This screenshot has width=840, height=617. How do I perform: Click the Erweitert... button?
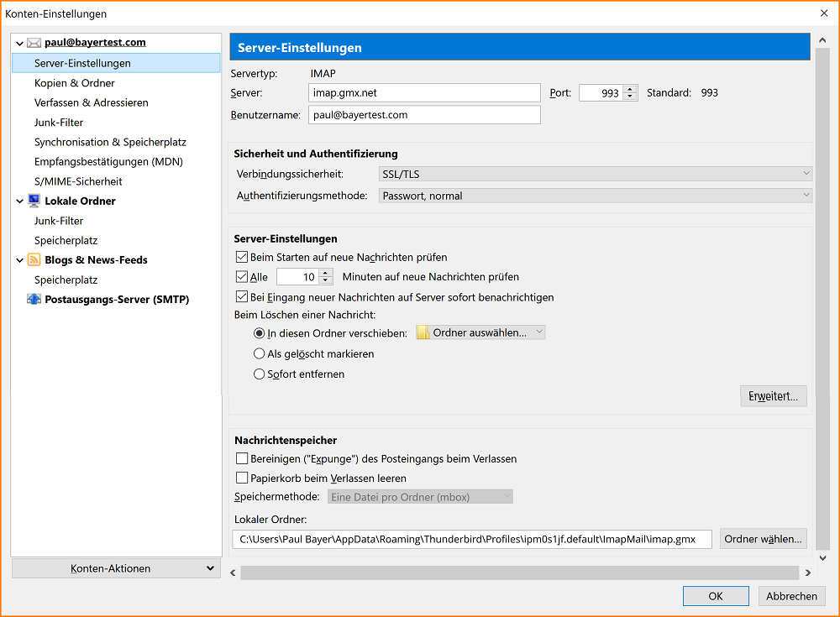(x=773, y=396)
